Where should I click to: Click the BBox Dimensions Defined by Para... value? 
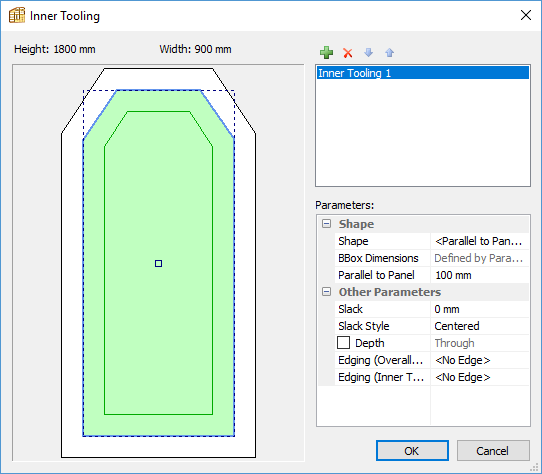click(480, 258)
